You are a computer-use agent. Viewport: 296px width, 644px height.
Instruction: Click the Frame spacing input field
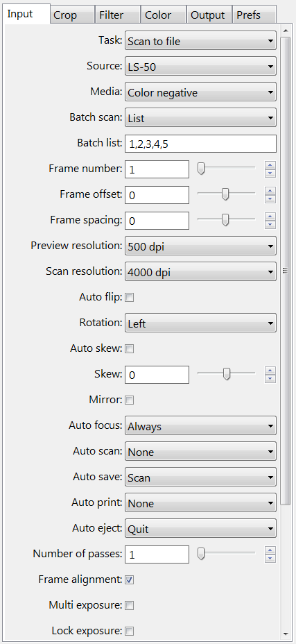pos(157,221)
